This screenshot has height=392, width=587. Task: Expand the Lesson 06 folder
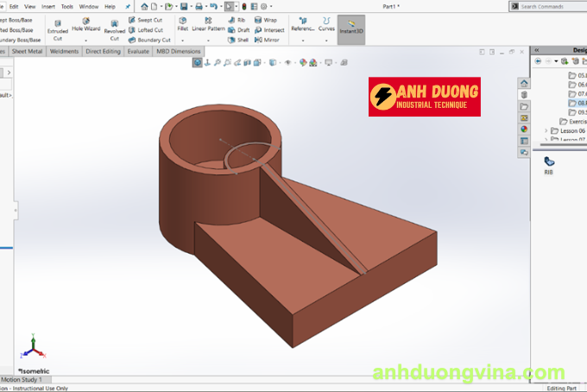click(545, 130)
